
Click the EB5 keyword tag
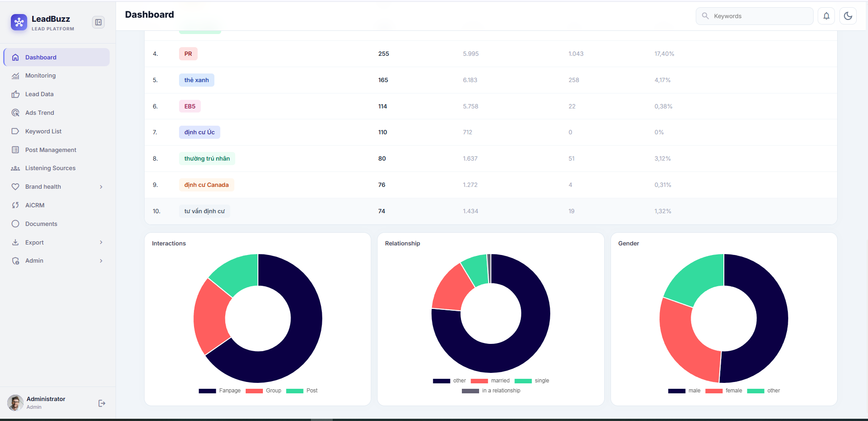pos(190,106)
